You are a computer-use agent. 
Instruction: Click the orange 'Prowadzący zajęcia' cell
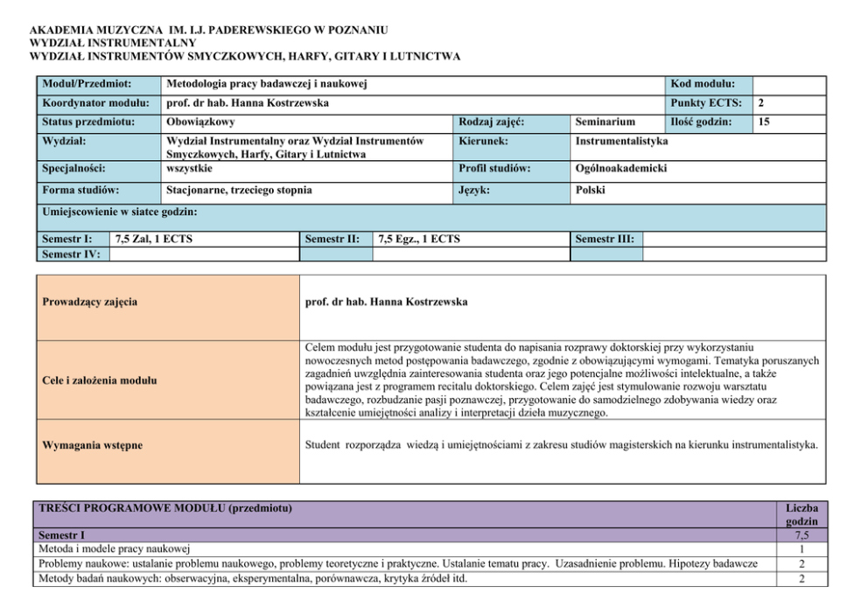point(165,302)
